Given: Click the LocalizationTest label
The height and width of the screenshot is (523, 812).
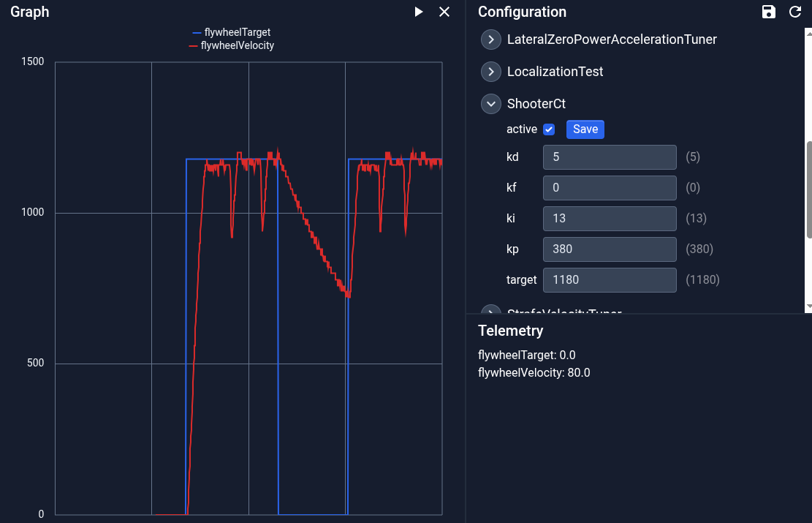Looking at the screenshot, I should 555,72.
